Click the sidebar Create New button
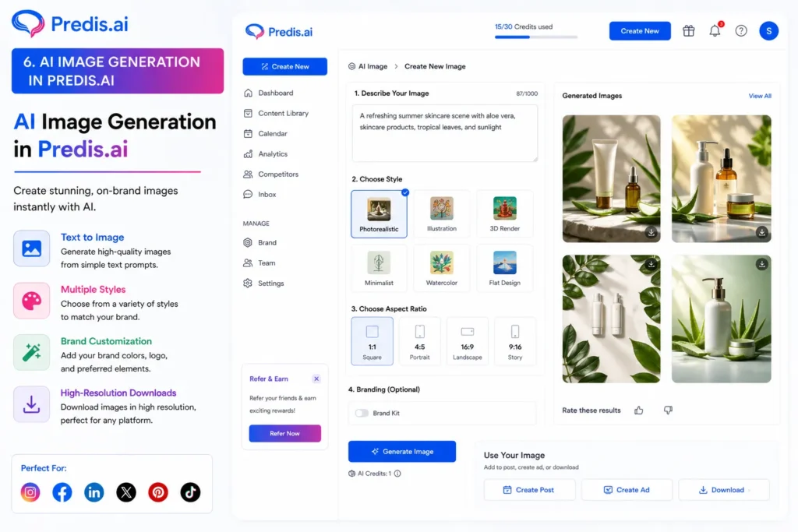 coord(284,67)
